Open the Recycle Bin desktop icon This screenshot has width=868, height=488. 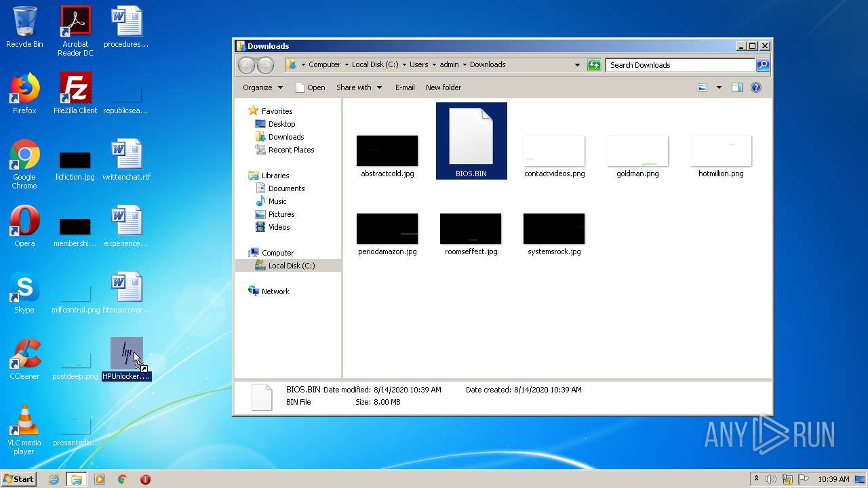click(x=24, y=27)
